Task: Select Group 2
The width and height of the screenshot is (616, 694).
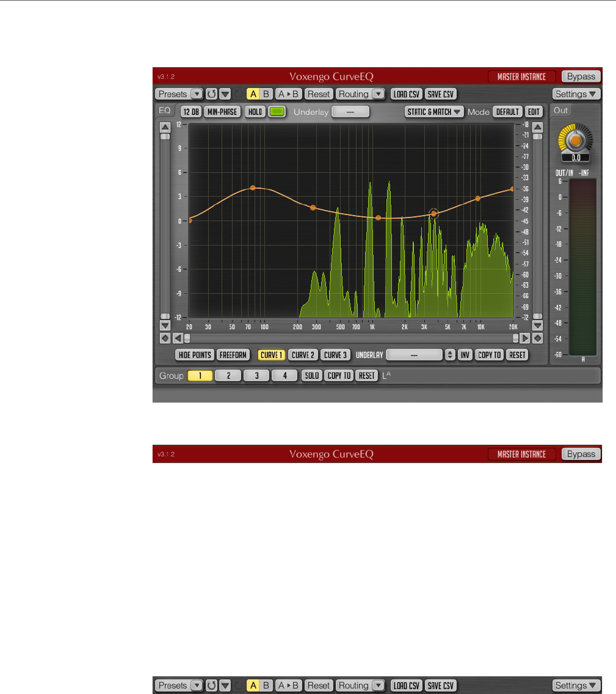Action: click(228, 375)
